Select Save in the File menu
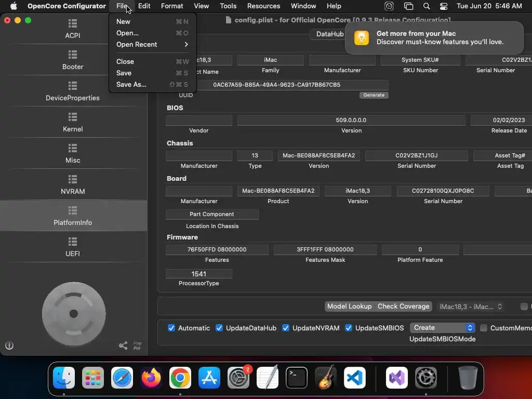 (x=152, y=73)
